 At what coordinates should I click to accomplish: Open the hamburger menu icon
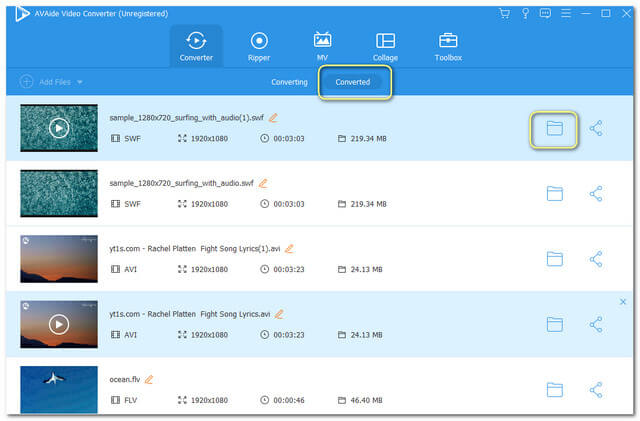pyautogui.click(x=566, y=13)
